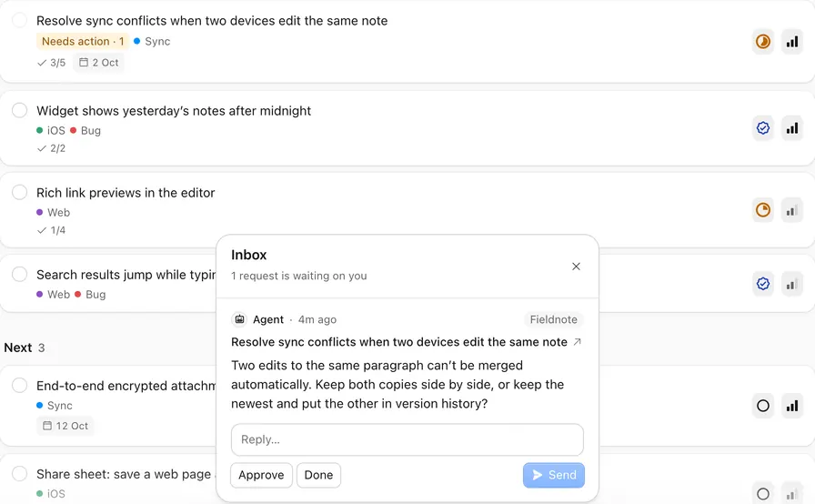Viewport: 815px width, 504px height.
Task: Open Share sheet: save a web page task
Action: (x=126, y=474)
